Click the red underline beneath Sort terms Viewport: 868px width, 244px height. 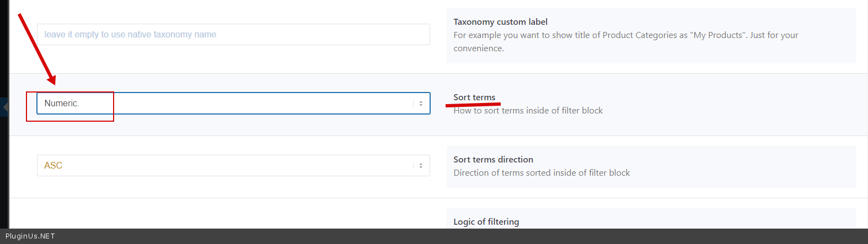[473, 104]
